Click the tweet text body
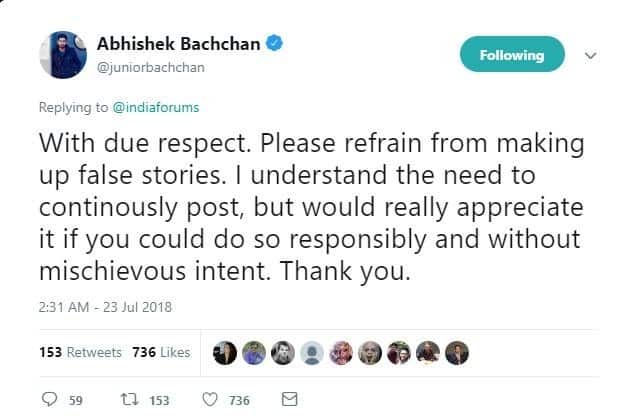Viewport: 620px width, 420px height. [310, 207]
